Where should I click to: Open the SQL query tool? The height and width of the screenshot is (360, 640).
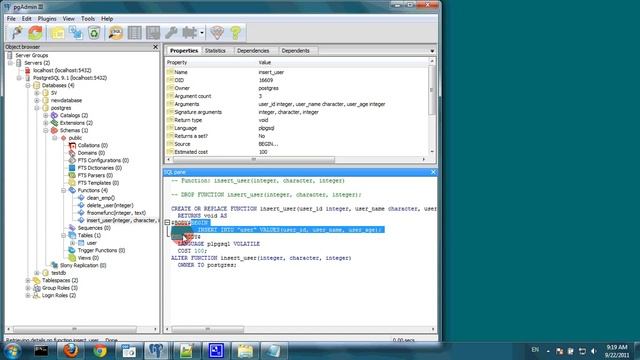tap(116, 33)
